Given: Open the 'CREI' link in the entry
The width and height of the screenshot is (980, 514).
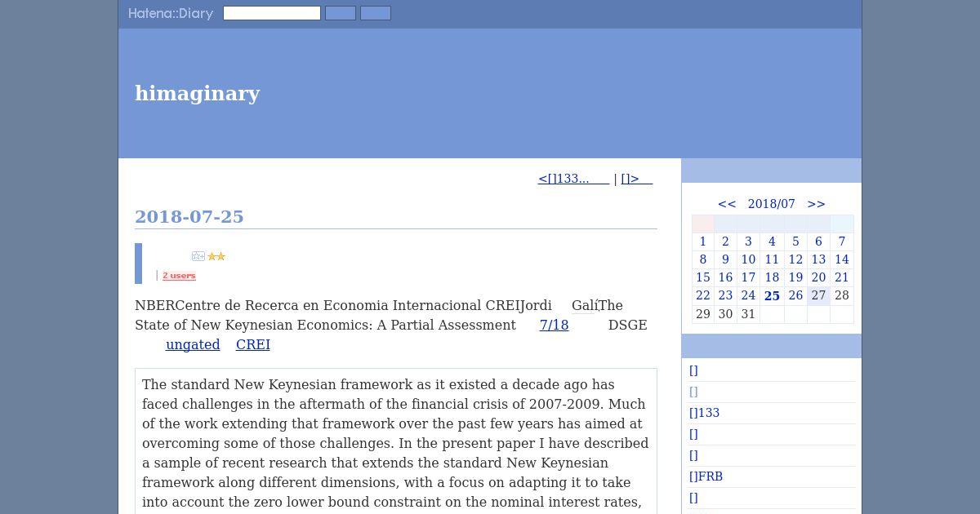Looking at the screenshot, I should [x=253, y=344].
